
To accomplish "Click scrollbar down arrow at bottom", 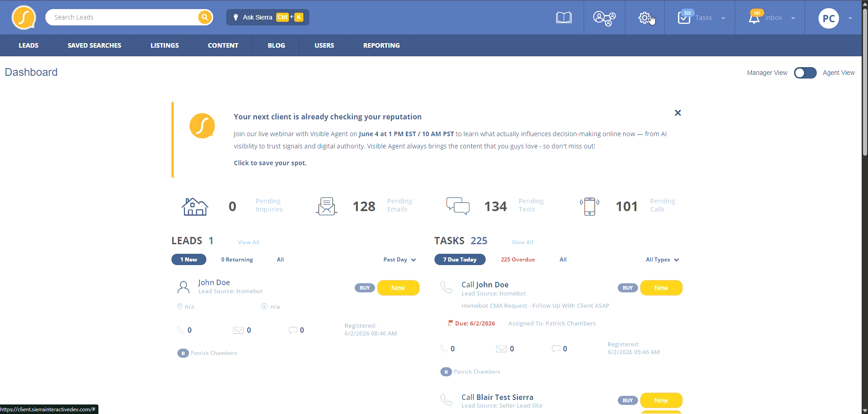I will [x=865, y=410].
